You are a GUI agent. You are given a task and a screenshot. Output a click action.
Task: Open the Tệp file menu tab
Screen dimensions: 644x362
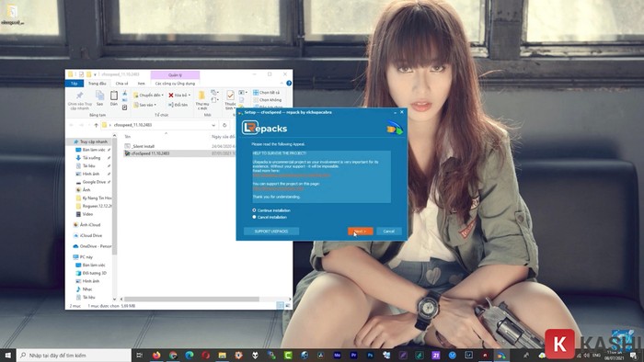[75, 84]
